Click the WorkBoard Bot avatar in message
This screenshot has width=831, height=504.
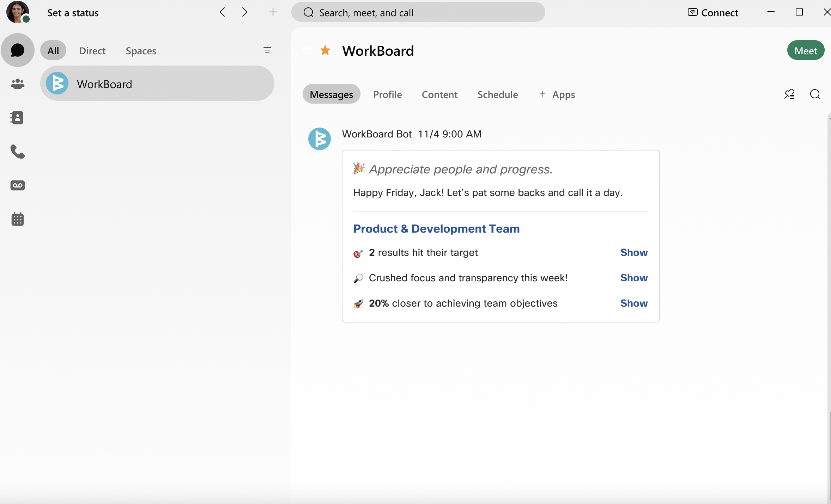coord(319,139)
